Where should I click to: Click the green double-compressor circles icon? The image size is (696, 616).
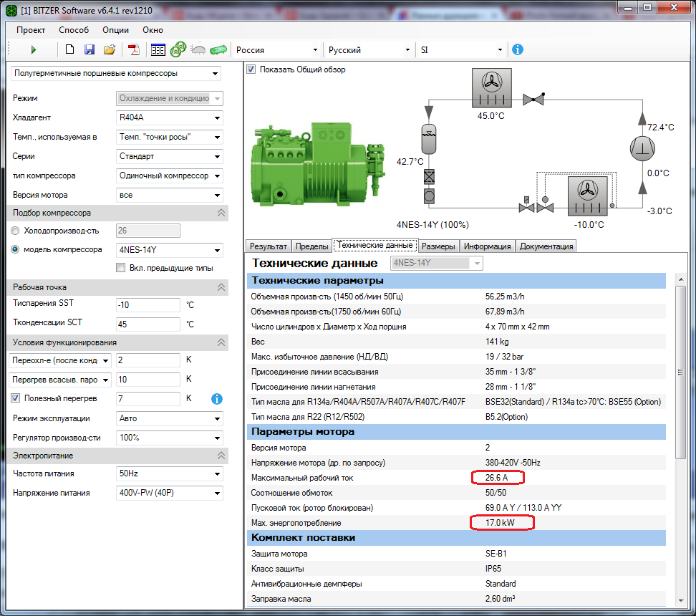point(178,49)
